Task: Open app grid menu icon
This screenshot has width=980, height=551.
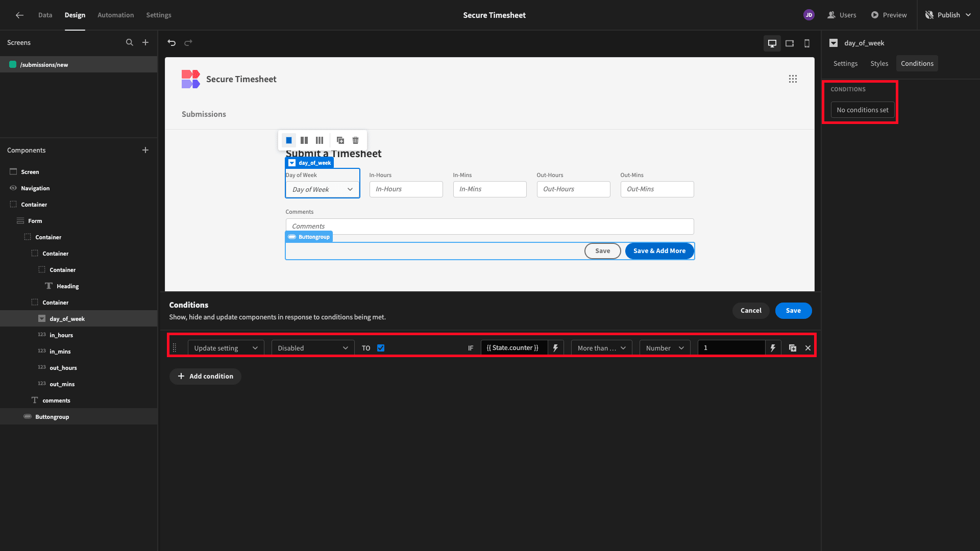Action: [793, 79]
